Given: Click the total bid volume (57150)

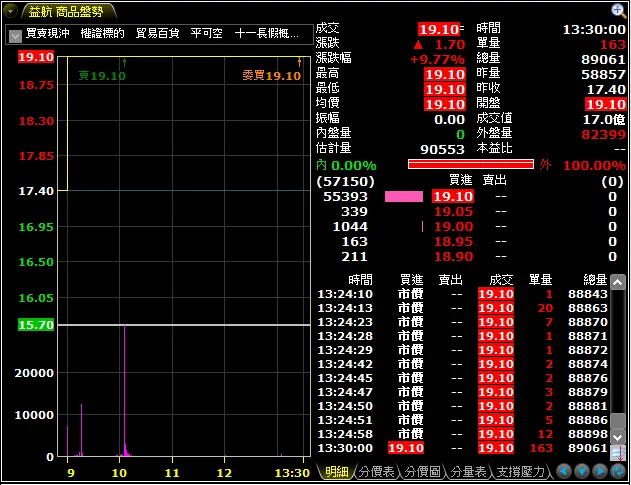Looking at the screenshot, I should point(346,182).
